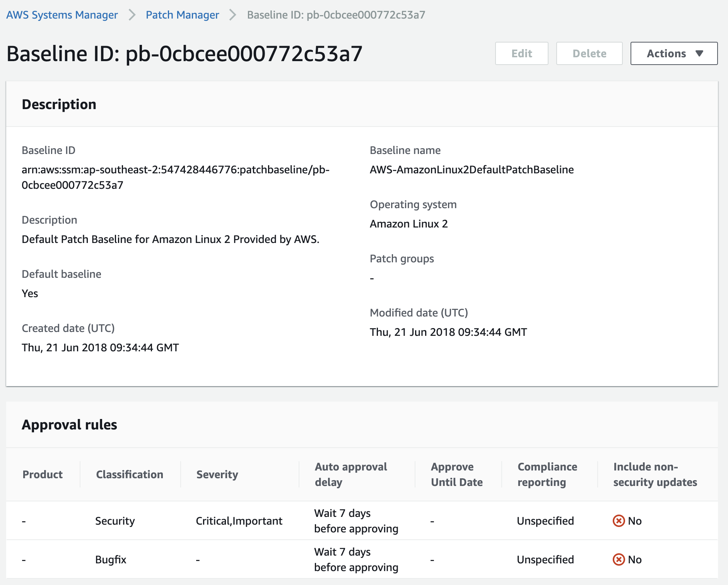Screen dimensions: 728x585
Task: Click the baseline ARN text value
Action: pyautogui.click(x=176, y=177)
